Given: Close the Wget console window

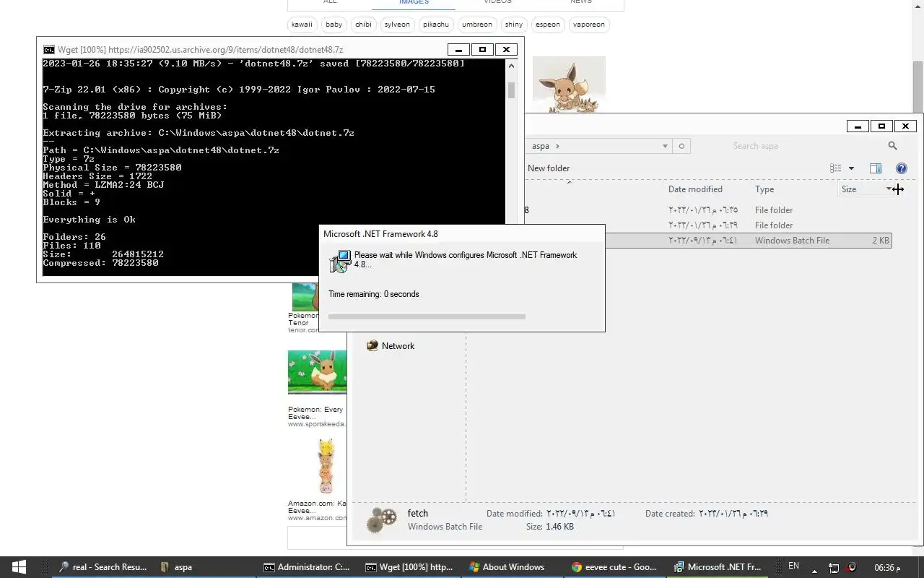Looking at the screenshot, I should (x=506, y=49).
